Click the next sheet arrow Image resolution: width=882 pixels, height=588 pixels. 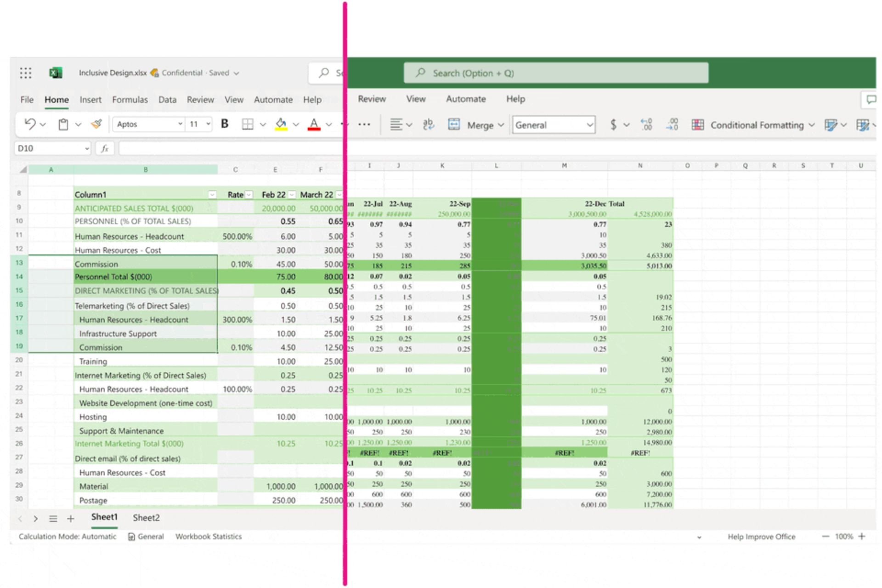[x=35, y=519]
